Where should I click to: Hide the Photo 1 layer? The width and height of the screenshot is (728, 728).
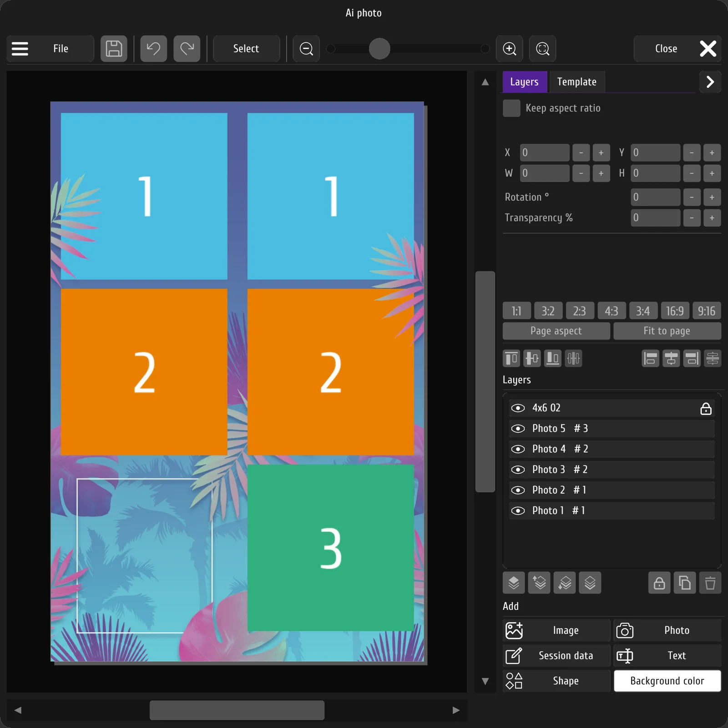pyautogui.click(x=518, y=511)
